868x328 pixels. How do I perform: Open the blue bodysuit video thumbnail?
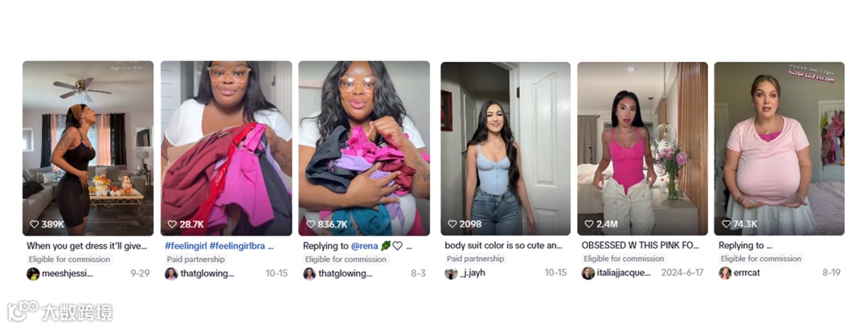click(506, 149)
